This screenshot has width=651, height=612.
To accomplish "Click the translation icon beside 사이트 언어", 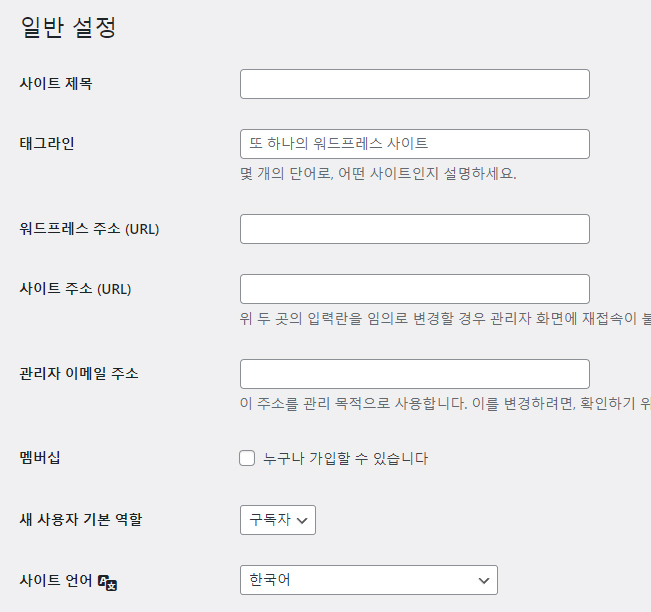I will pyautogui.click(x=108, y=582).
